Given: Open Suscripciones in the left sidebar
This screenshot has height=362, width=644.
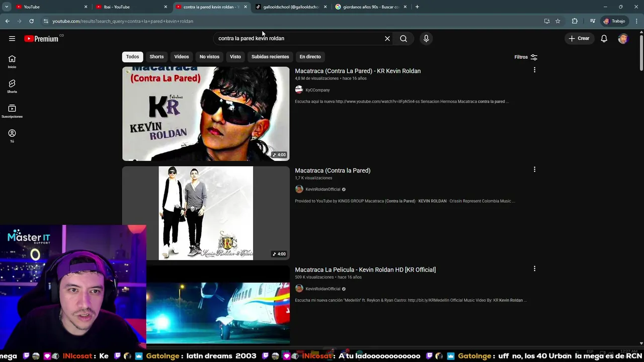Looking at the screenshot, I should pos(12,111).
